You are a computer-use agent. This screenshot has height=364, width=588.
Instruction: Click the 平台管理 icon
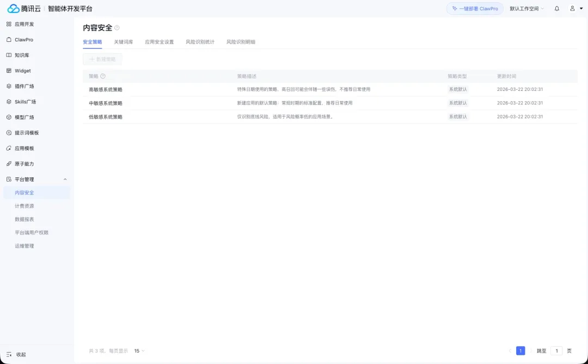[x=9, y=180]
